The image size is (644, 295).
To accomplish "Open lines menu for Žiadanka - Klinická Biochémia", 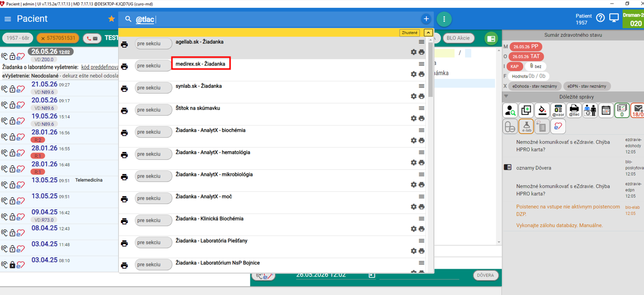I will (x=421, y=219).
